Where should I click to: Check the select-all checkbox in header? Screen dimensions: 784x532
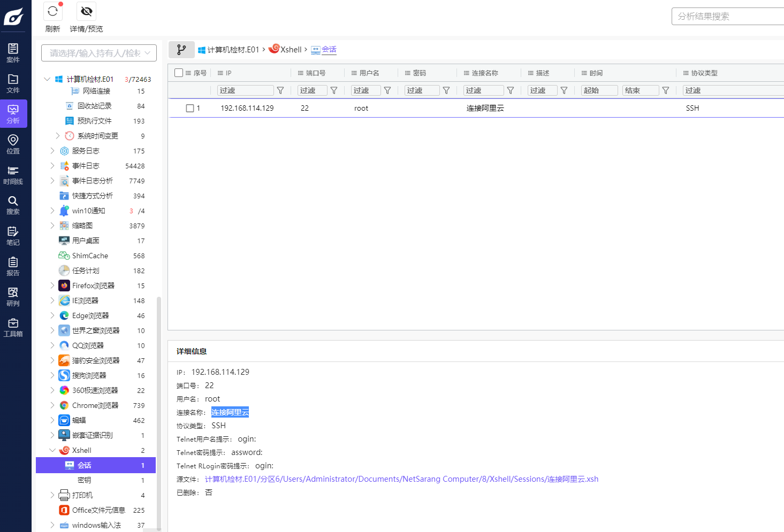(179, 73)
